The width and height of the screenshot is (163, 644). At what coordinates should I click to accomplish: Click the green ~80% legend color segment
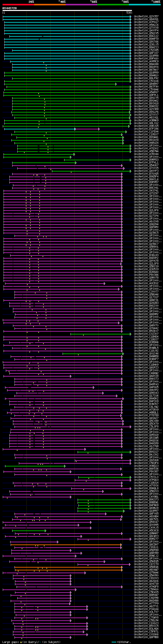coord(113,5)
